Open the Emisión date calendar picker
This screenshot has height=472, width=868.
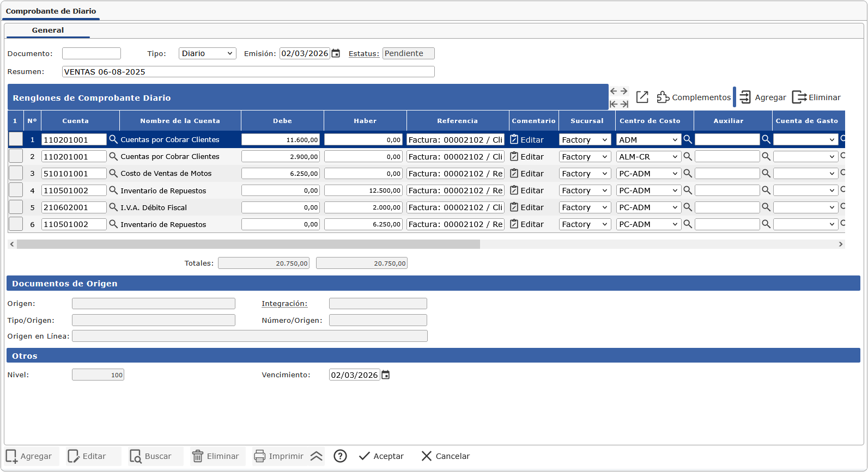336,53
